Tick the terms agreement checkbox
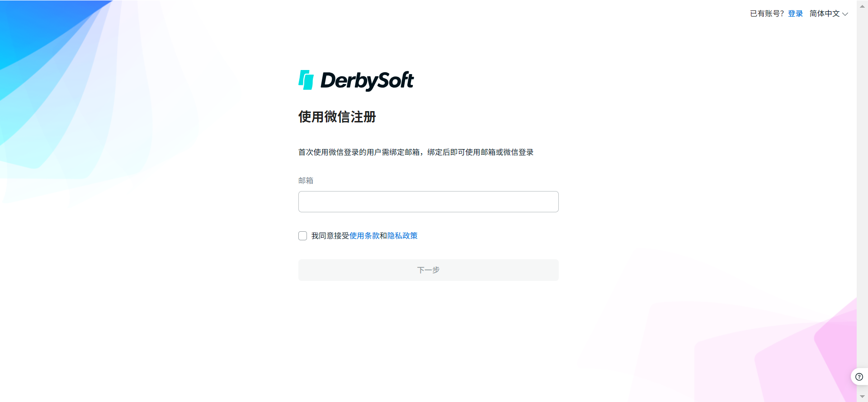 303,236
